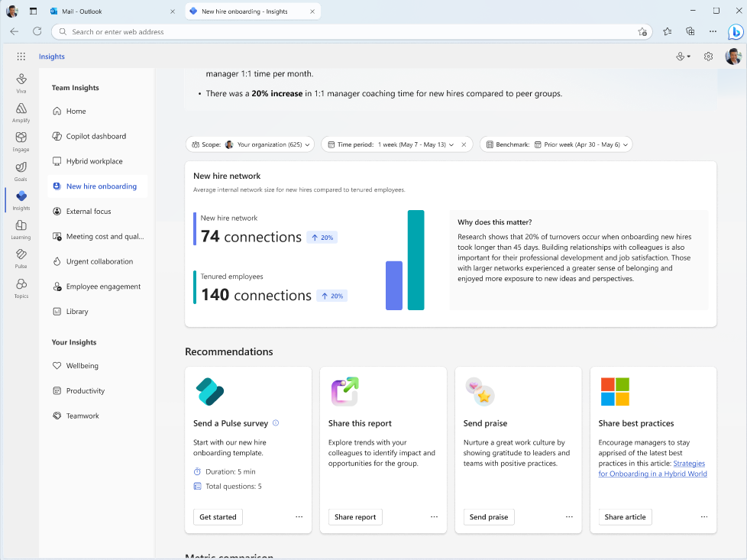
Task: Clear the Time period filter
Action: pos(464,144)
